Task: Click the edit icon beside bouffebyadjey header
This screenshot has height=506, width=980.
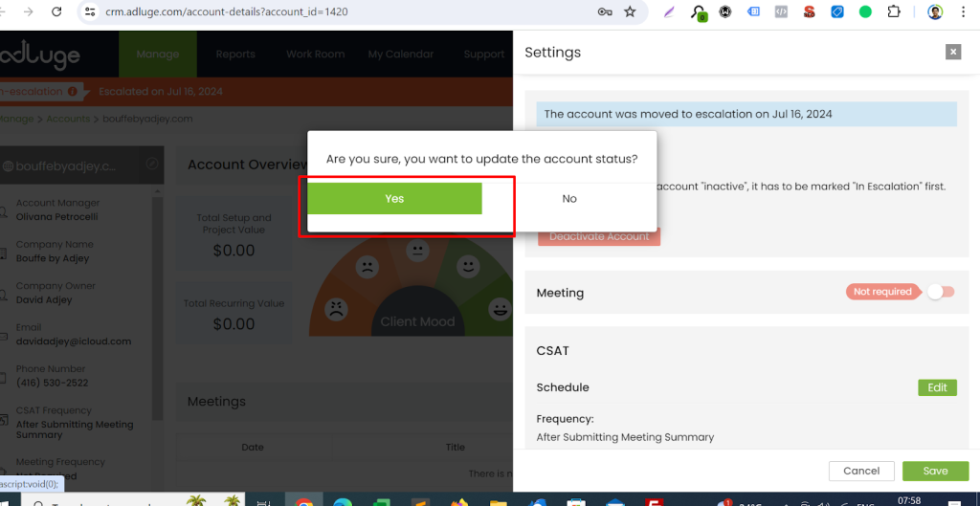Action: pyautogui.click(x=152, y=165)
